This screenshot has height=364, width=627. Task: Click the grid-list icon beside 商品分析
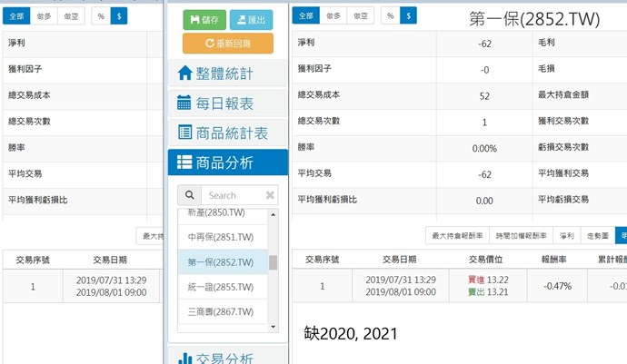tap(185, 162)
